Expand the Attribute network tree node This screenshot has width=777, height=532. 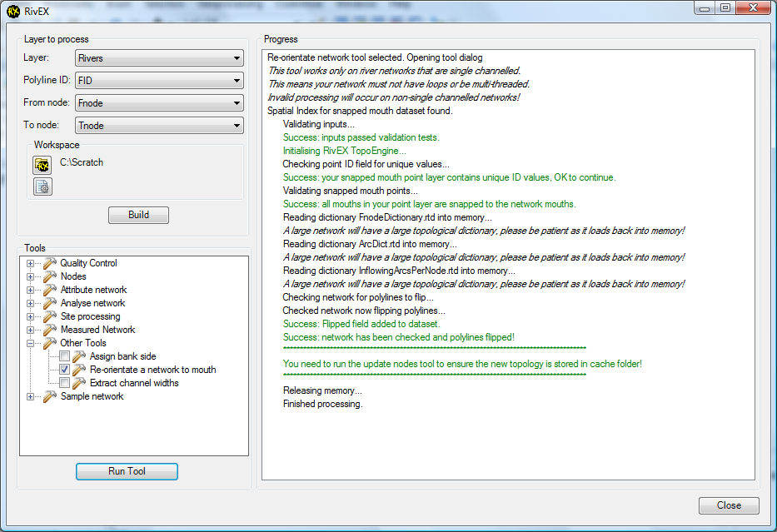click(30, 291)
